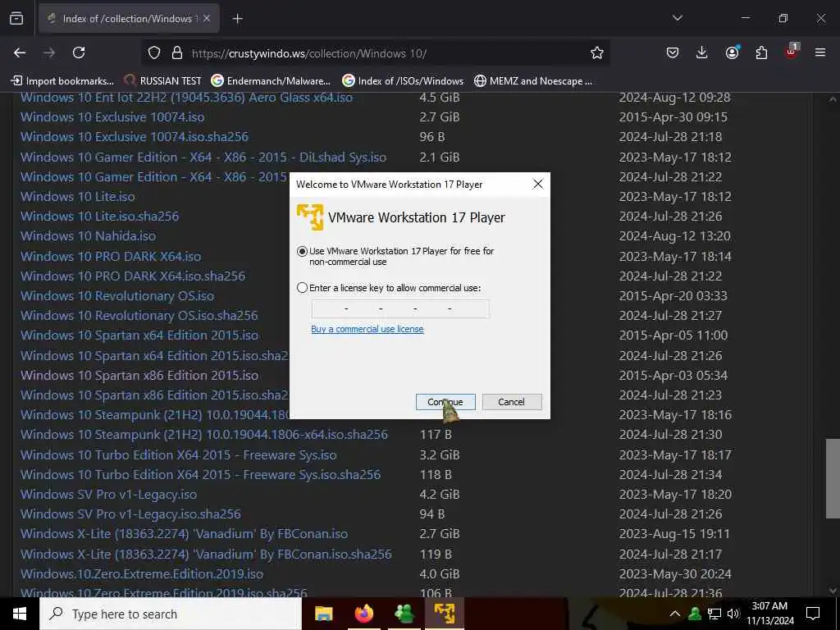Open Windows 10 Spartan x86 Edition 2015.iso
The height and width of the screenshot is (630, 840).
pos(139,375)
